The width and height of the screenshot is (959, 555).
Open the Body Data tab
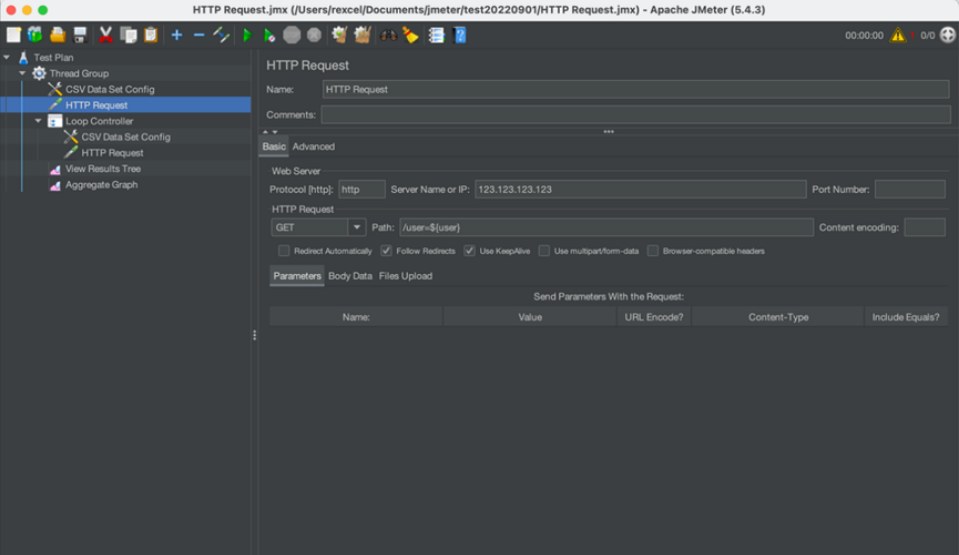coord(350,276)
